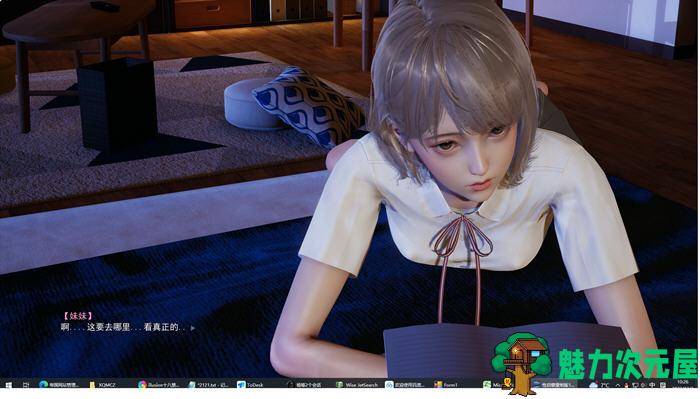Switch to the Chrome browser taskbar window
Image resolution: width=700 pixels, height=399 pixels.
(x=159, y=385)
